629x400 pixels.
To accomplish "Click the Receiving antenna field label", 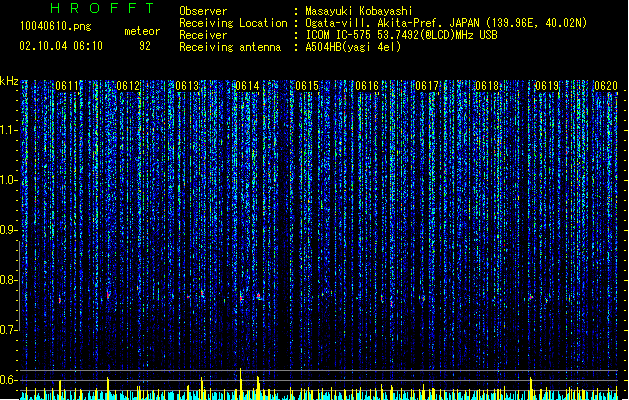I will tap(230, 47).
